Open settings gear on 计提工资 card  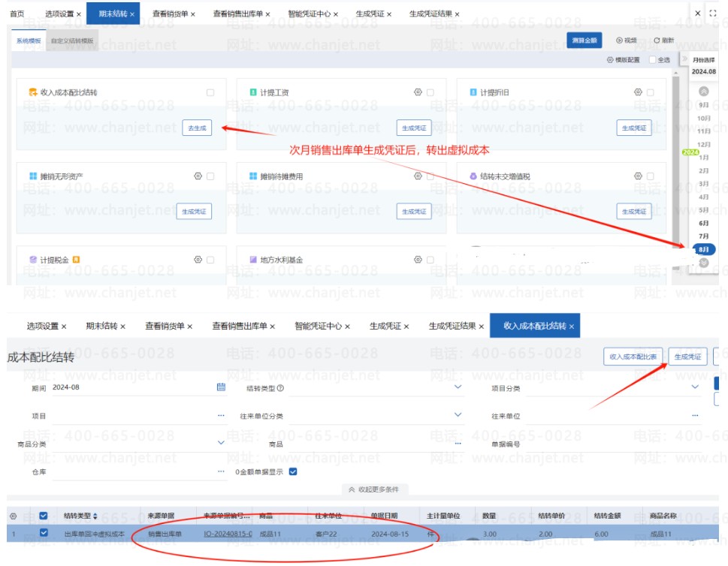coord(418,92)
